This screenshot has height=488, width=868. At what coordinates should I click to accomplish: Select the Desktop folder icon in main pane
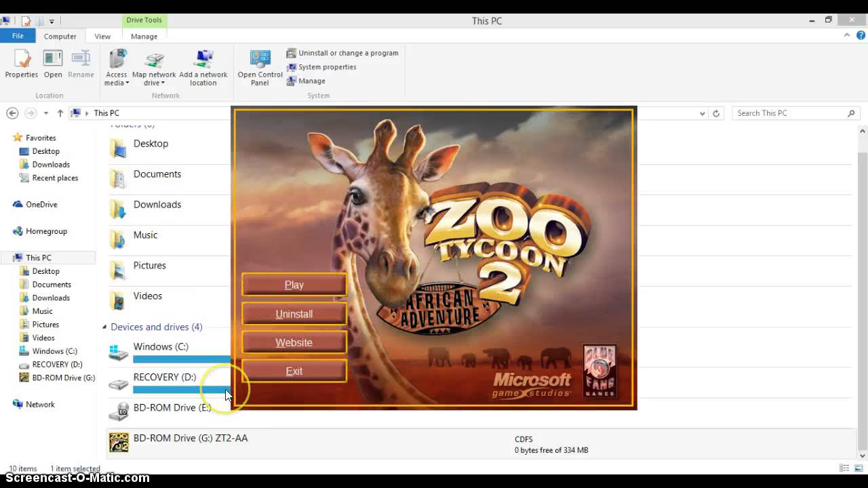119,148
